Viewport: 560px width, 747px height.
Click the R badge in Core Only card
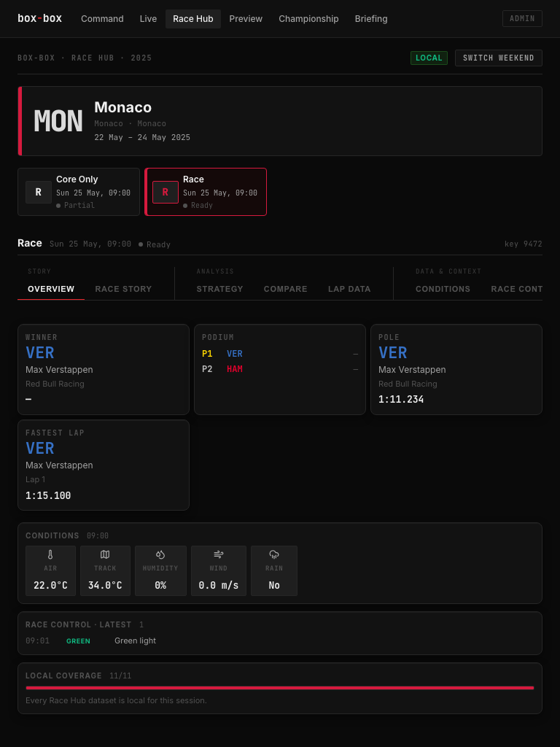tap(39, 192)
